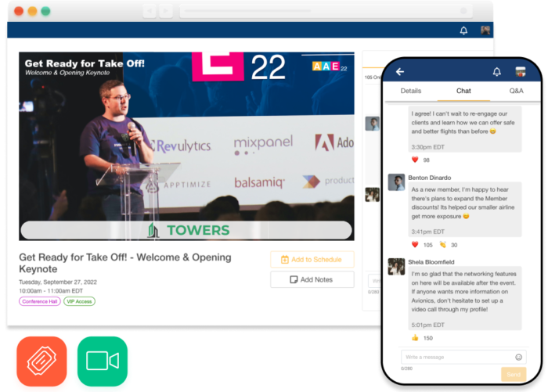Click the session title Get Ready for Take Off!

[125, 263]
